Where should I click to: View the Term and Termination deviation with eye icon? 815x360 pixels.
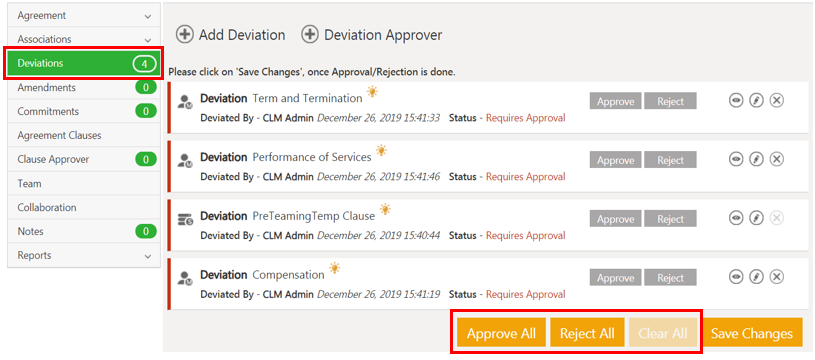coord(735,101)
